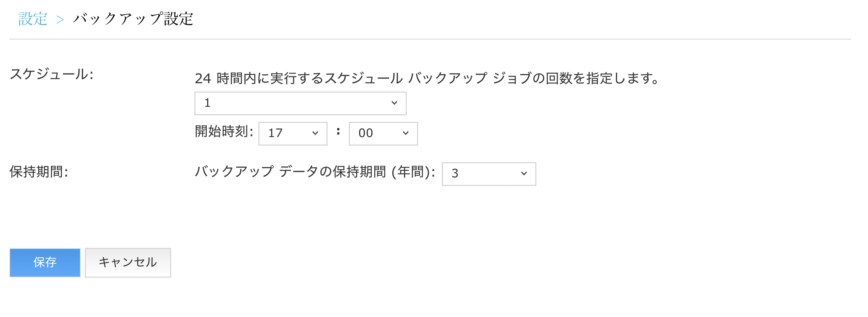
Task: Select the スケジュール: section label
Action: coord(51,74)
